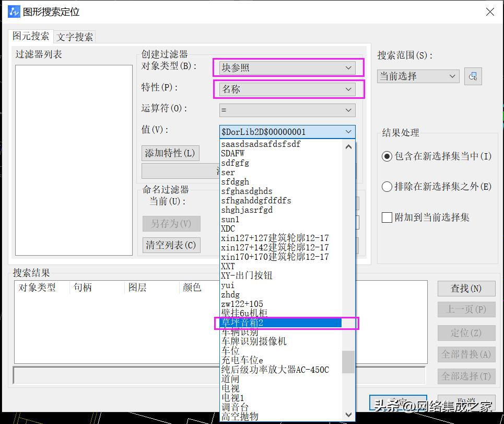The height and width of the screenshot is (424, 504).
Task: Select XY-出门按钮 in the value list
Action: coord(282,276)
